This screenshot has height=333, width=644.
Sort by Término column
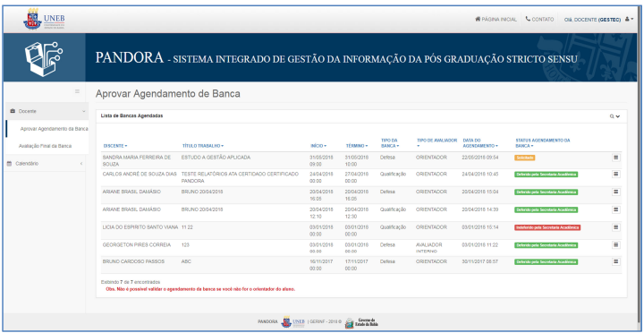tap(357, 146)
